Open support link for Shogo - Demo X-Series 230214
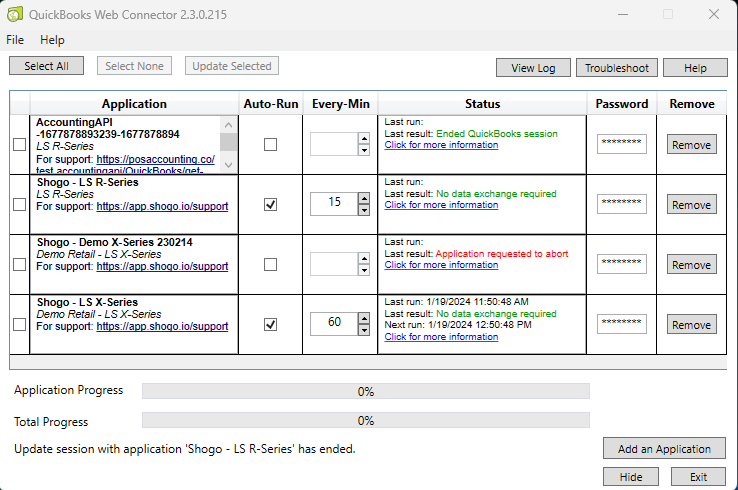 pyautogui.click(x=162, y=266)
